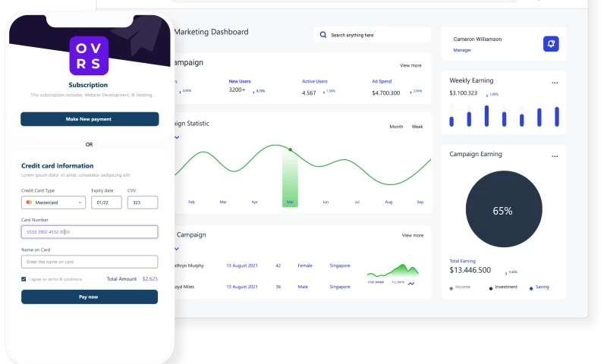The image size is (607, 364).
Task: Click the OVRS purple logo icon
Action: pyautogui.click(x=89, y=55)
